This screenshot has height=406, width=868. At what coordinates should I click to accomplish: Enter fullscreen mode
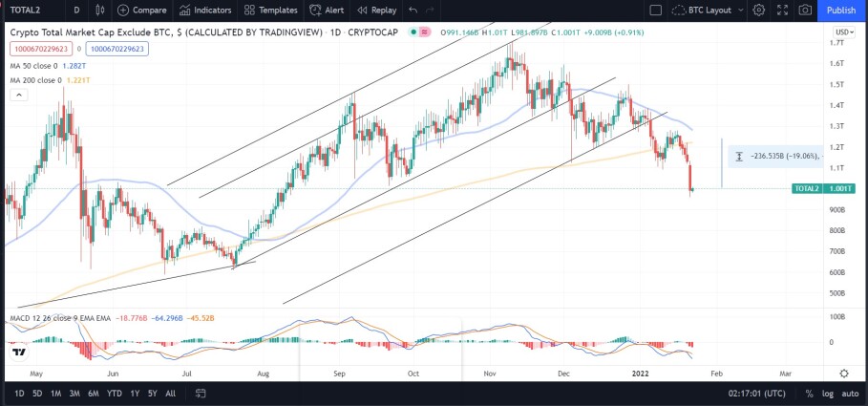pos(782,10)
